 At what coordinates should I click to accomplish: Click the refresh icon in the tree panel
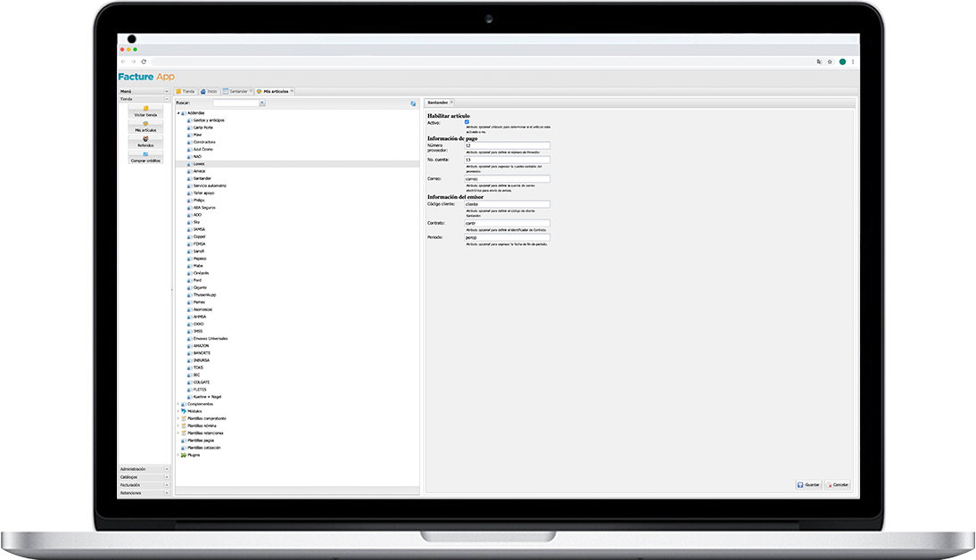coord(413,103)
